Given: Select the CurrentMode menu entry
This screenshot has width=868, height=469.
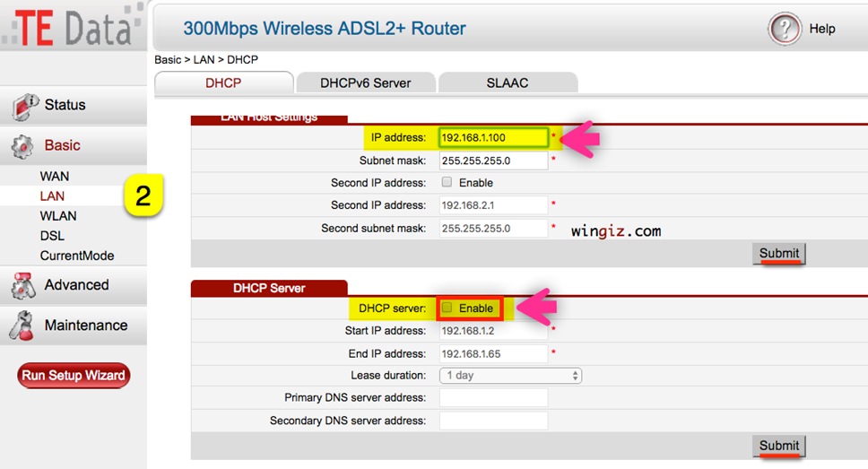Looking at the screenshot, I should (77, 256).
